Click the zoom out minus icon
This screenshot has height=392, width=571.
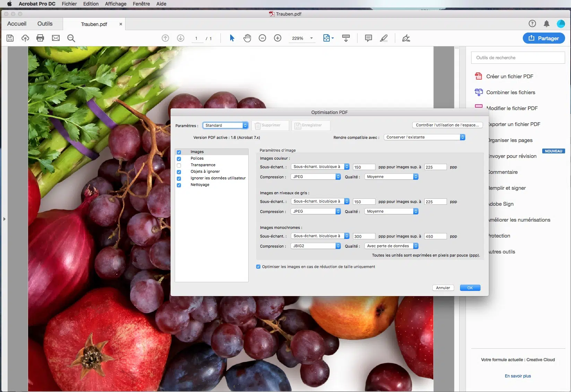click(x=262, y=38)
